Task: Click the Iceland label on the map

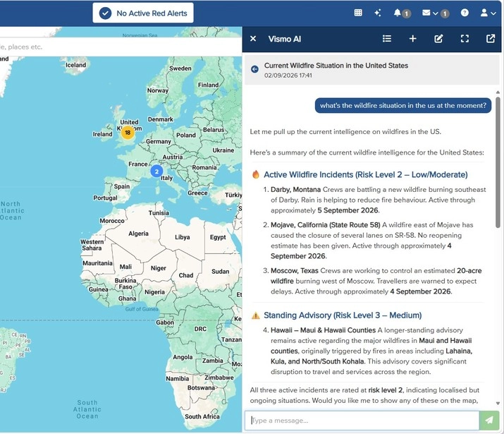Action: [x=76, y=65]
